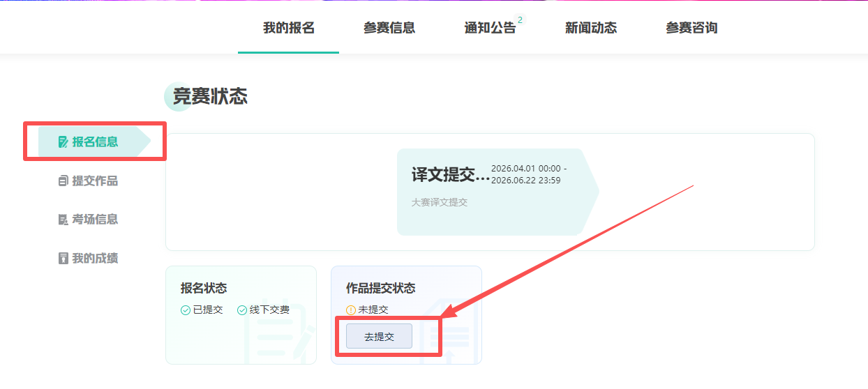Viewport: 868px width, 389px height.
Task: Click the green check icon beside 线下交费
Action: coord(242,310)
